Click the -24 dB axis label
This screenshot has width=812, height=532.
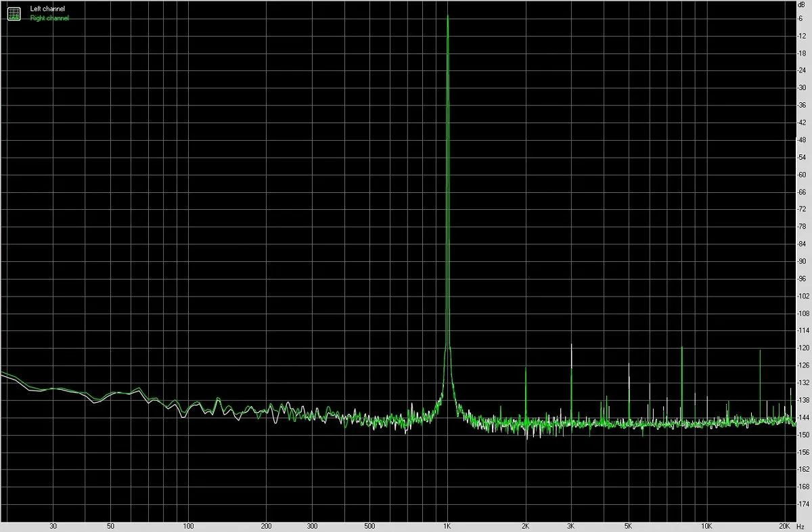tap(803, 70)
